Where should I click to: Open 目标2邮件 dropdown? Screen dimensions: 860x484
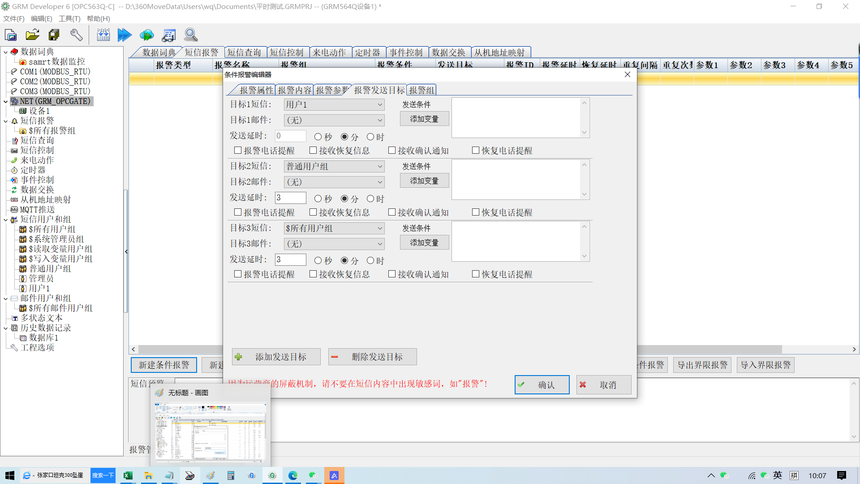[333, 182]
